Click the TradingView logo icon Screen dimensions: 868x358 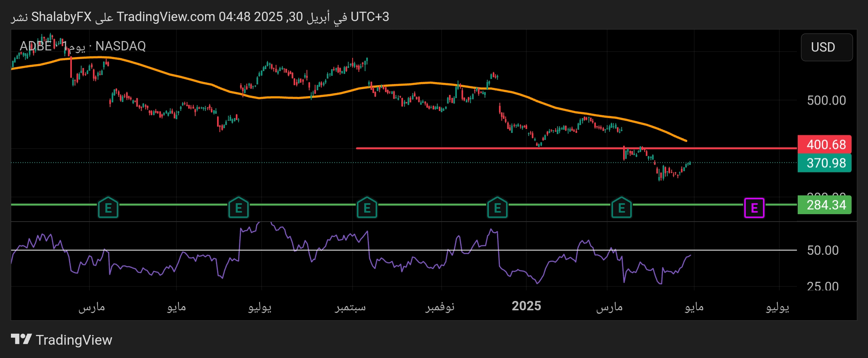(x=21, y=339)
